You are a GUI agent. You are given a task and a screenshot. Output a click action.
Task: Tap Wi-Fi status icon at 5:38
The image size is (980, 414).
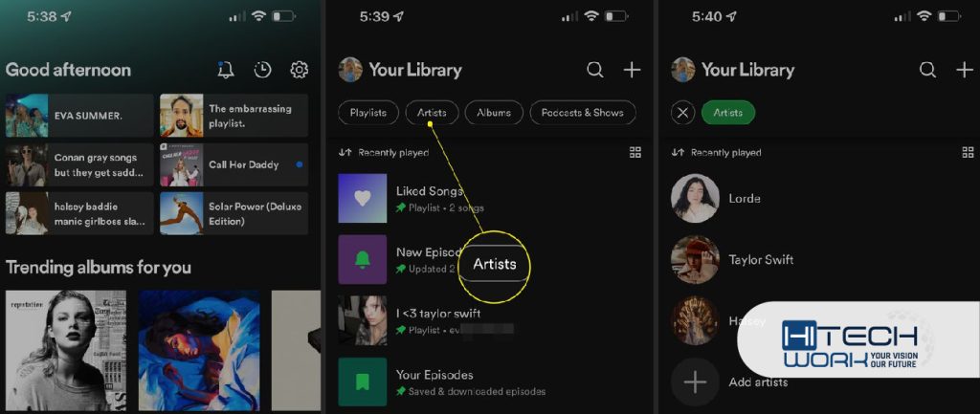pyautogui.click(x=258, y=17)
